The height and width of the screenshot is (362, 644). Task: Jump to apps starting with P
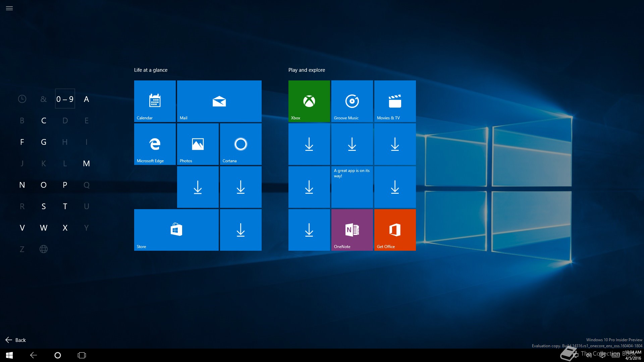(x=65, y=185)
